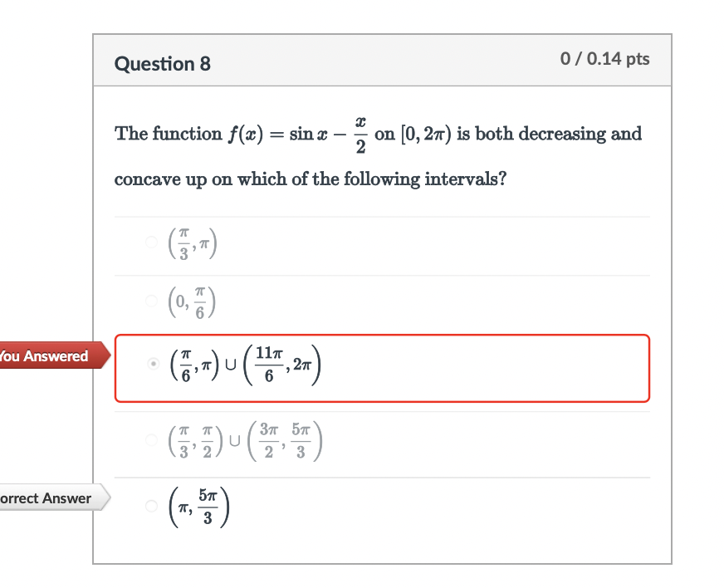Click the answer option (π/3, π/2) ∪ (3π/2, 5π/3)
724x588 pixels.
(245, 439)
